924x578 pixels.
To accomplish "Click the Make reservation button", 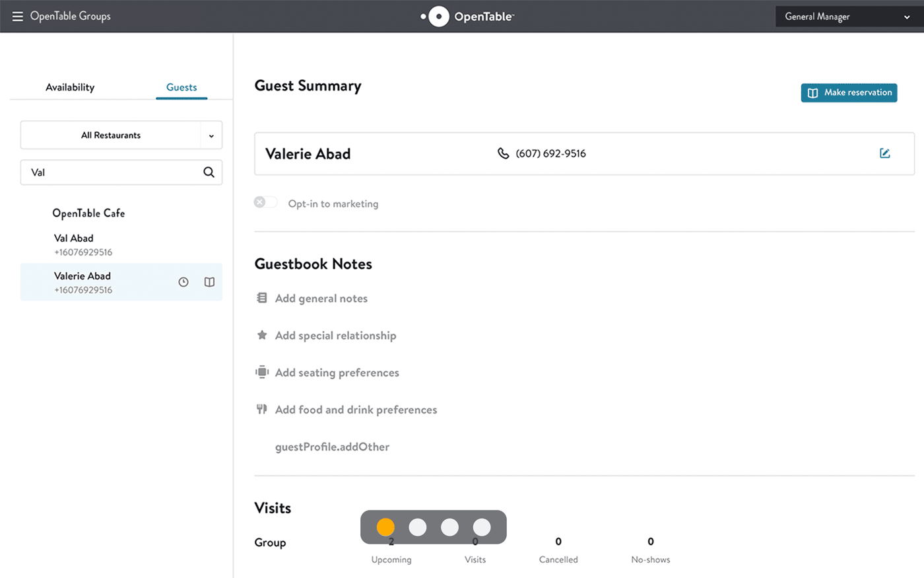I will coord(849,92).
